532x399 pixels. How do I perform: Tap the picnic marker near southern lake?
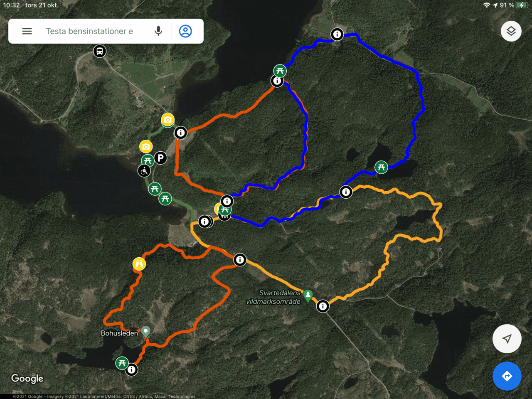click(x=122, y=363)
